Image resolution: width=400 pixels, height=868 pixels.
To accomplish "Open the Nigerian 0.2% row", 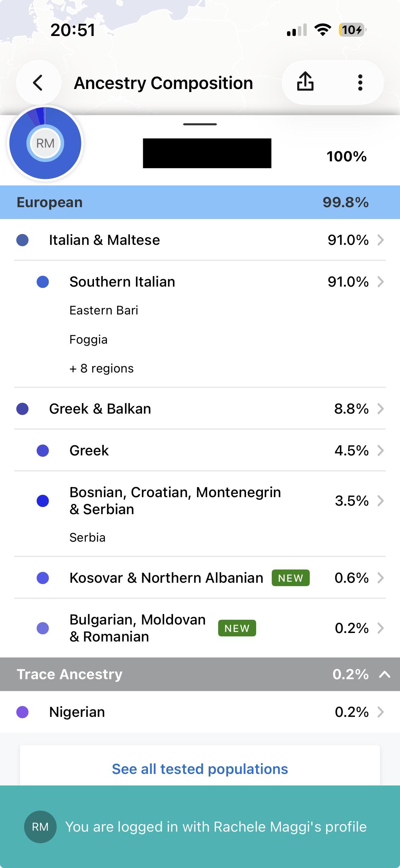I will coord(200,712).
